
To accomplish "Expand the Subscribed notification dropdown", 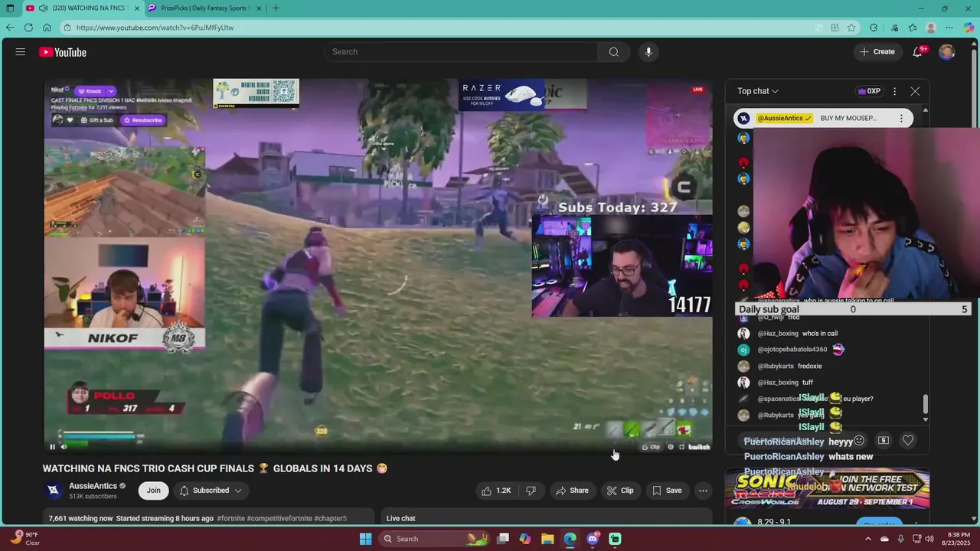I will [211, 491].
